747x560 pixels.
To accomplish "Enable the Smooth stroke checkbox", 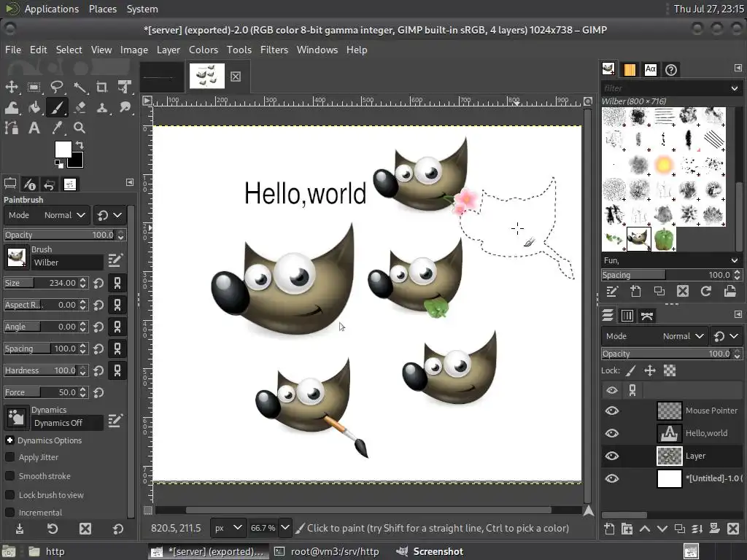I will pyautogui.click(x=10, y=476).
